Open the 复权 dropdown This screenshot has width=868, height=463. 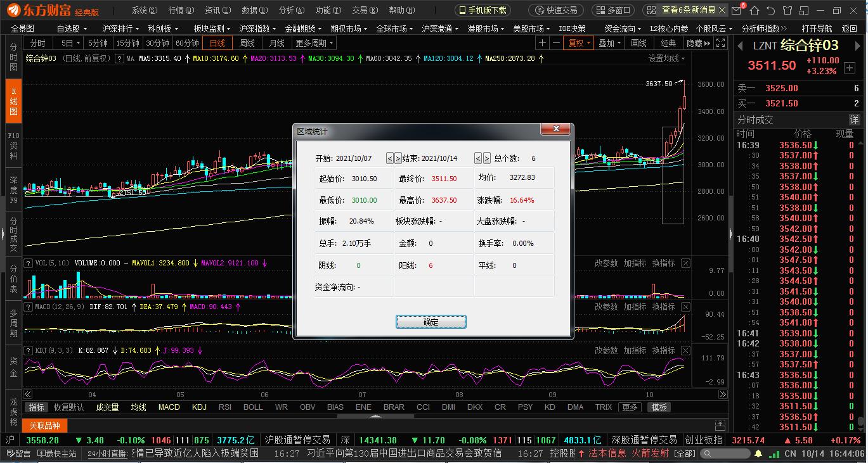coord(580,43)
